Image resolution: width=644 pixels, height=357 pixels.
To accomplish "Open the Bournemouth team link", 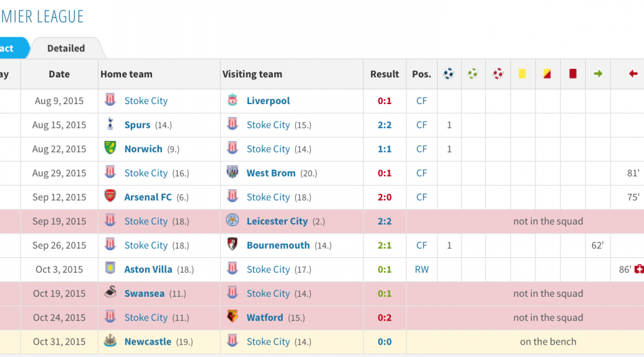I will click(x=278, y=245).
